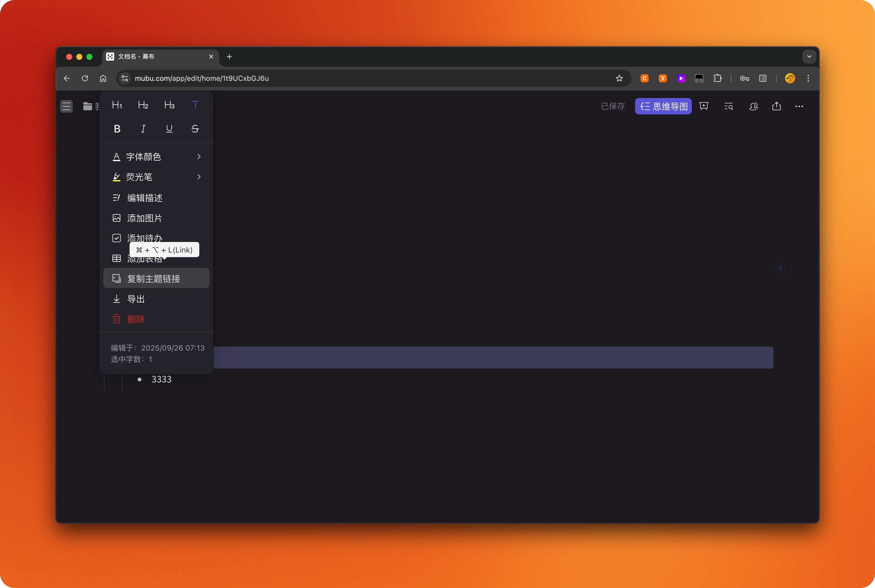Toggle italic formatting
This screenshot has height=588, width=875.
pyautogui.click(x=143, y=129)
